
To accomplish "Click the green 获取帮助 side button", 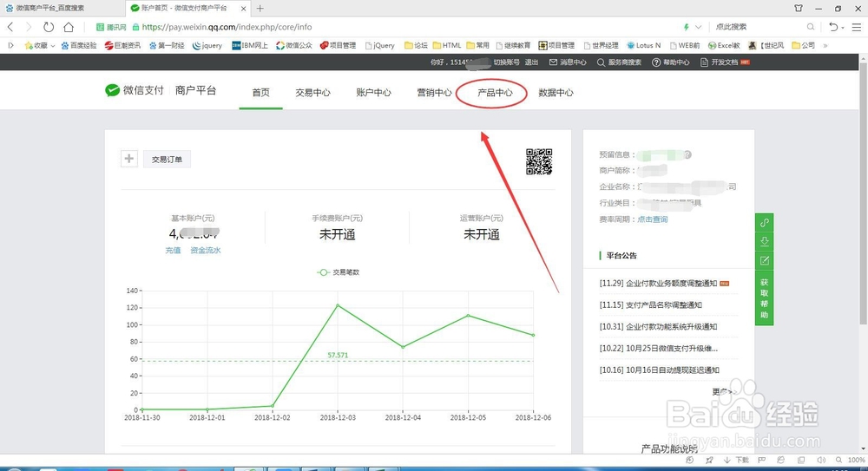I will 765,298.
